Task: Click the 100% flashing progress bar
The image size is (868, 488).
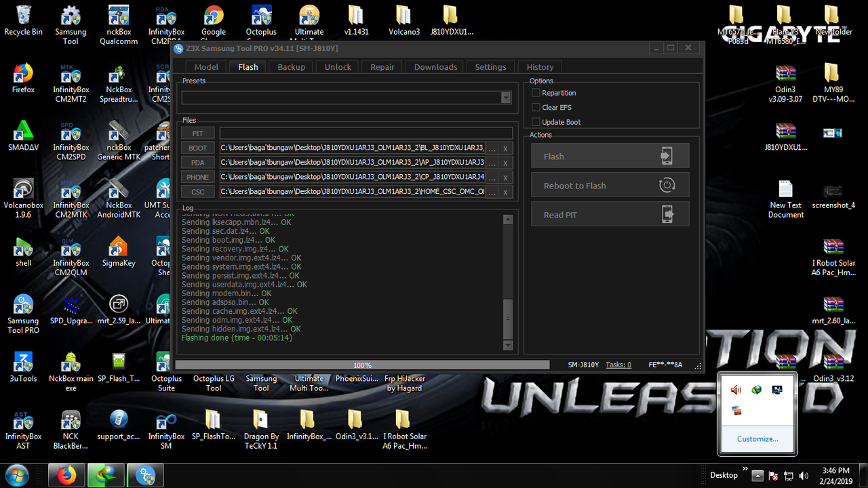Action: point(363,365)
